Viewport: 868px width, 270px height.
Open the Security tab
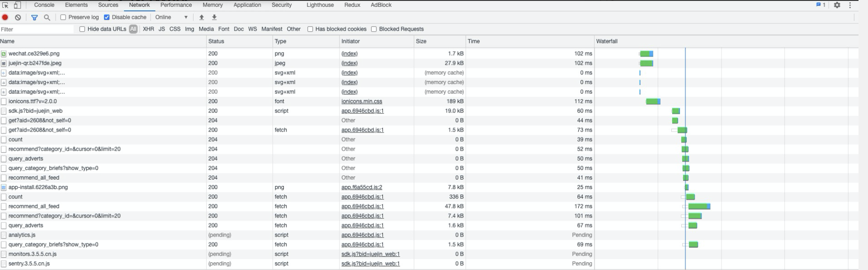(x=282, y=5)
